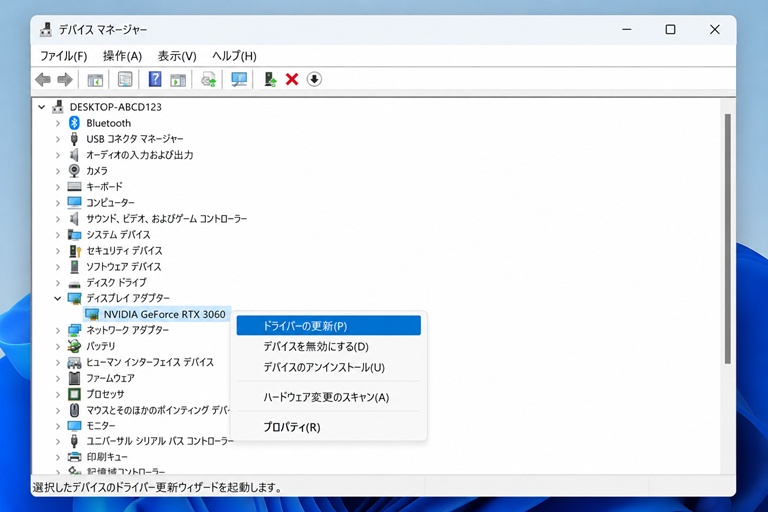768x512 pixels.
Task: Click the ディスク ドライブ drive icon
Action: [74, 284]
